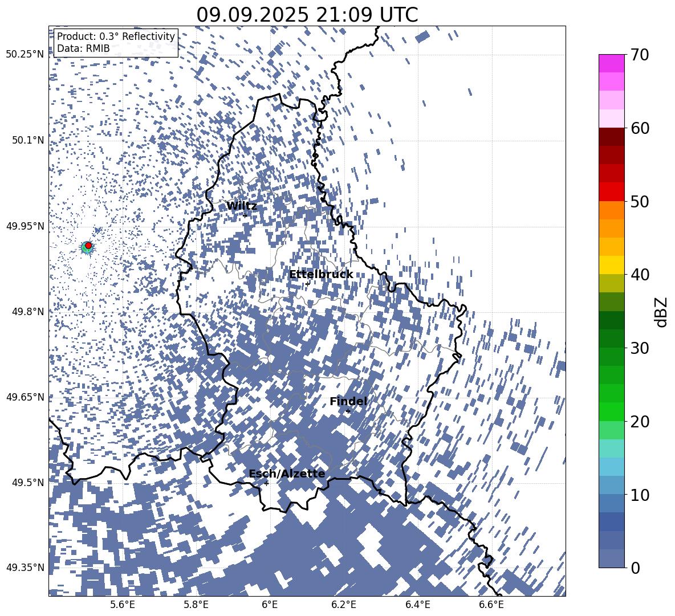The width and height of the screenshot is (675, 616).
Task: Click the colorbar tick label 70
Action: point(640,55)
